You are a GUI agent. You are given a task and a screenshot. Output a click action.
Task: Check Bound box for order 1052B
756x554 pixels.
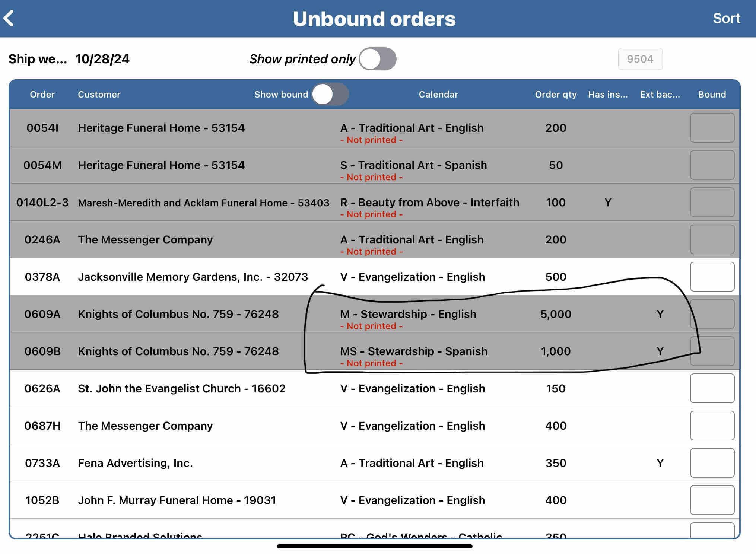[x=712, y=500]
